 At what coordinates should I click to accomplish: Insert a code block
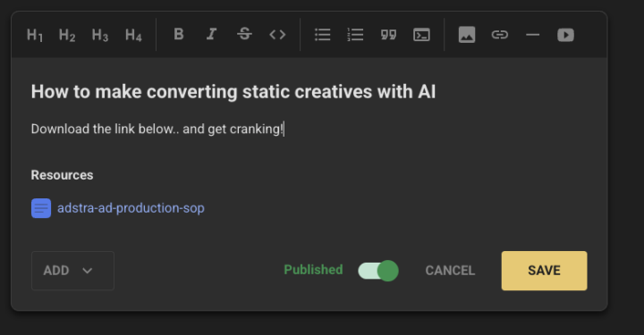(x=421, y=35)
